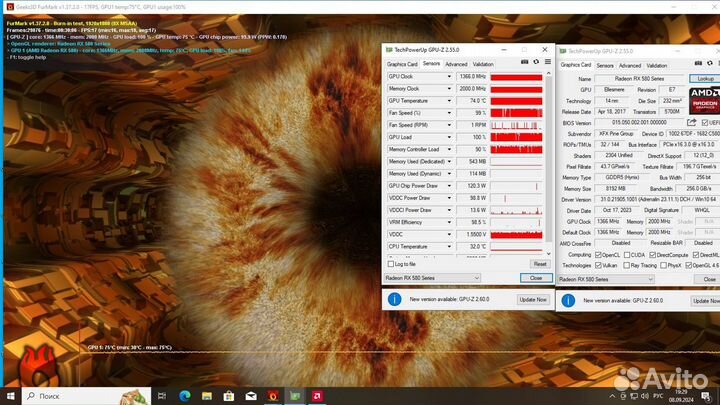Toggle the Vulkan checkbox
720x405 pixels.
coord(598,265)
